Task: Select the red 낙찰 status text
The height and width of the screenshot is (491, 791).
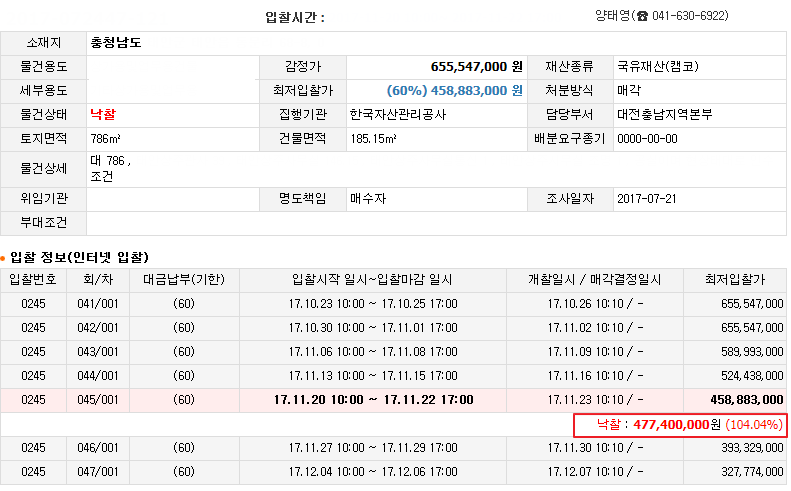Action: click(x=103, y=115)
